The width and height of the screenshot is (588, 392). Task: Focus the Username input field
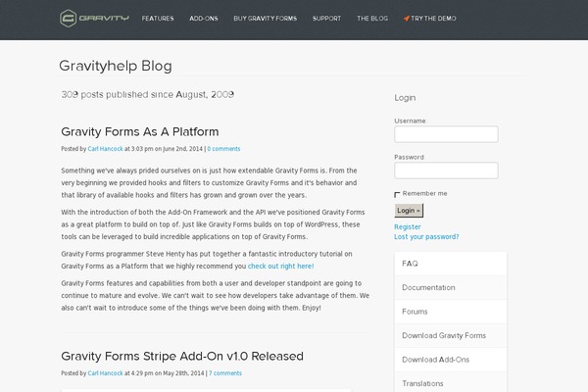click(x=446, y=134)
